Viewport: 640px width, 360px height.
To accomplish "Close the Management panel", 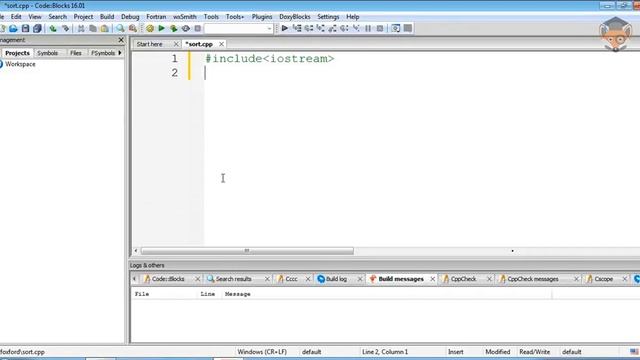I will point(121,40).
